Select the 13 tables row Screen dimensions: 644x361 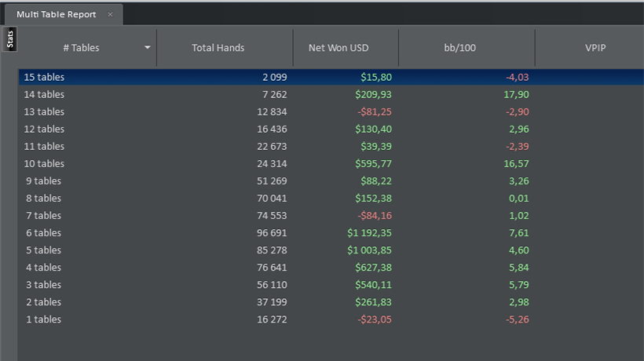(x=331, y=111)
